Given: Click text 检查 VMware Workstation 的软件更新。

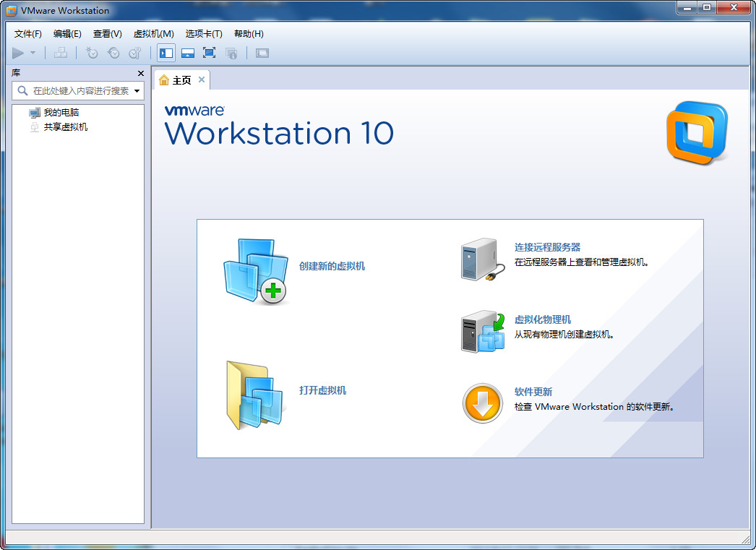Looking at the screenshot, I should click(594, 407).
